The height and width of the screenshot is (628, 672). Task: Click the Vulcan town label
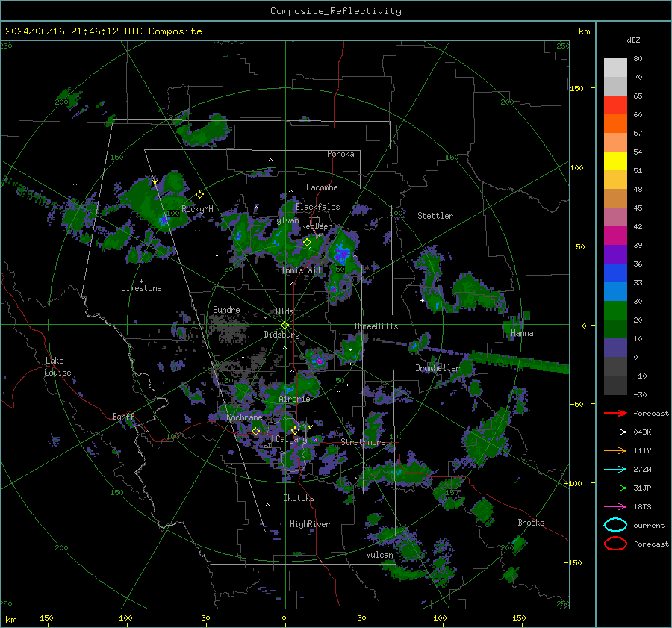click(x=379, y=555)
